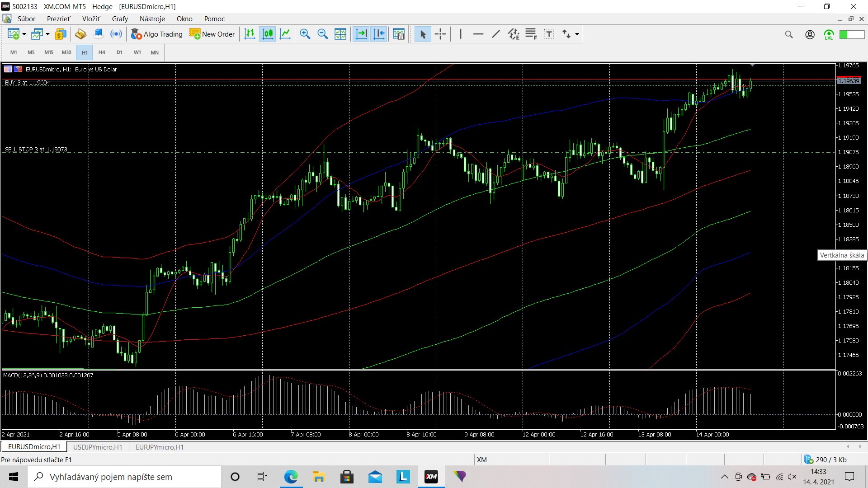Image resolution: width=868 pixels, height=488 pixels.
Task: Select the Crosshair cursor tool
Action: coord(440,34)
